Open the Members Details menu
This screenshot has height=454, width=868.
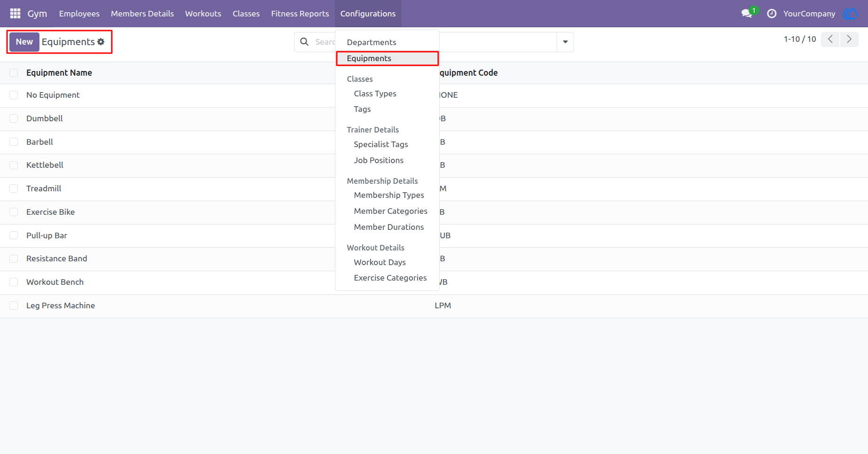[x=142, y=14]
